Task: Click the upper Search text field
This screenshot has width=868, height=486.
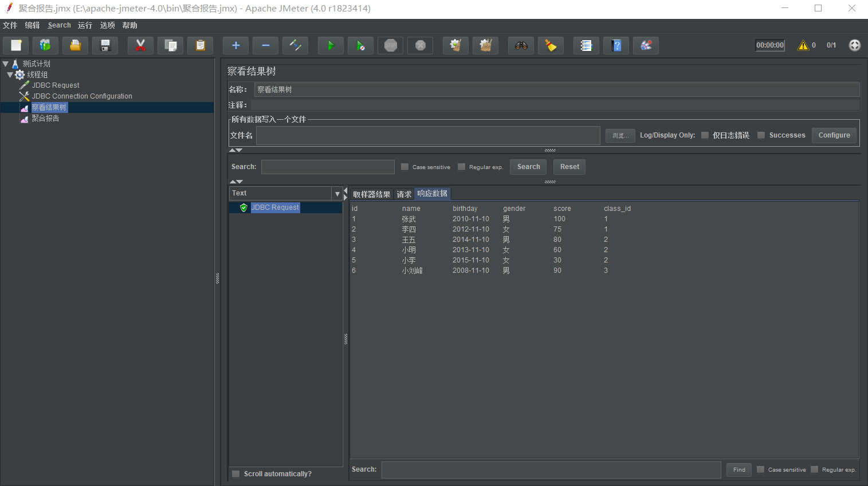Action: coord(328,167)
